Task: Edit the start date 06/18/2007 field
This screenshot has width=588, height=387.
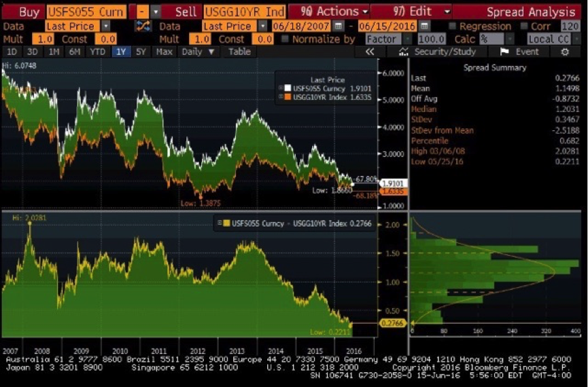Action: tap(301, 26)
